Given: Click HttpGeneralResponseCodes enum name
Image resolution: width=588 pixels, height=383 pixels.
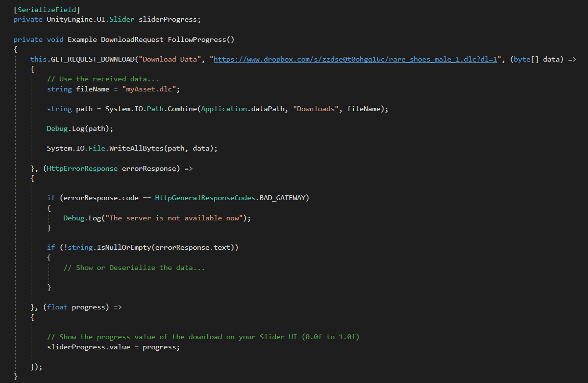Looking at the screenshot, I should (x=205, y=198).
